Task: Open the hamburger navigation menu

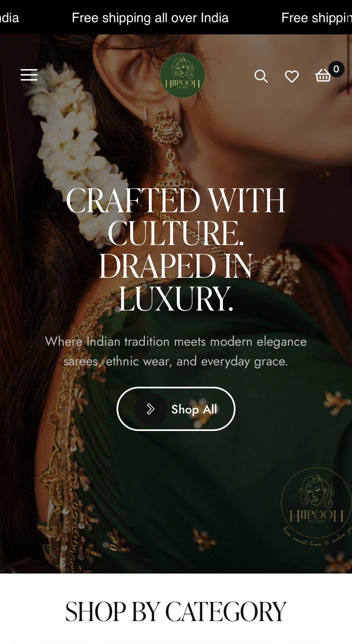Action: (29, 75)
